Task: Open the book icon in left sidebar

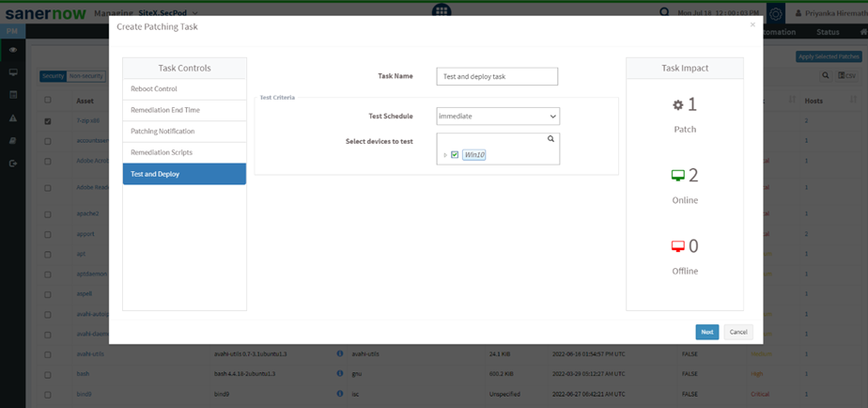Action: click(x=13, y=141)
